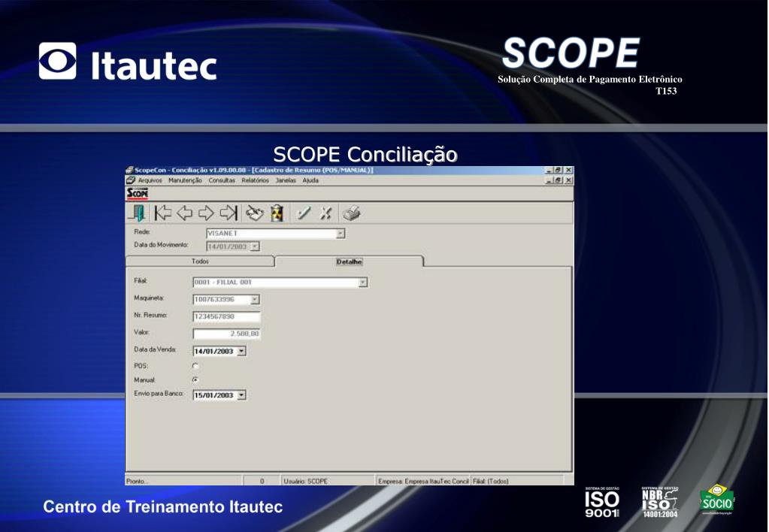This screenshot has height=532, width=769.
Task: Click the Usuário: SCOPE status bar entry
Action: (305, 482)
